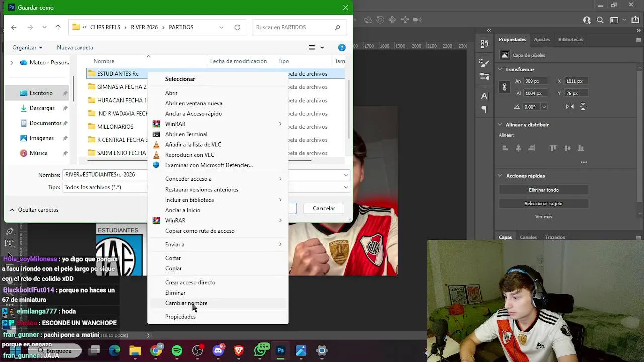This screenshot has height=362, width=644.
Task: Align horizontal centers in Alinear
Action: point(518,148)
